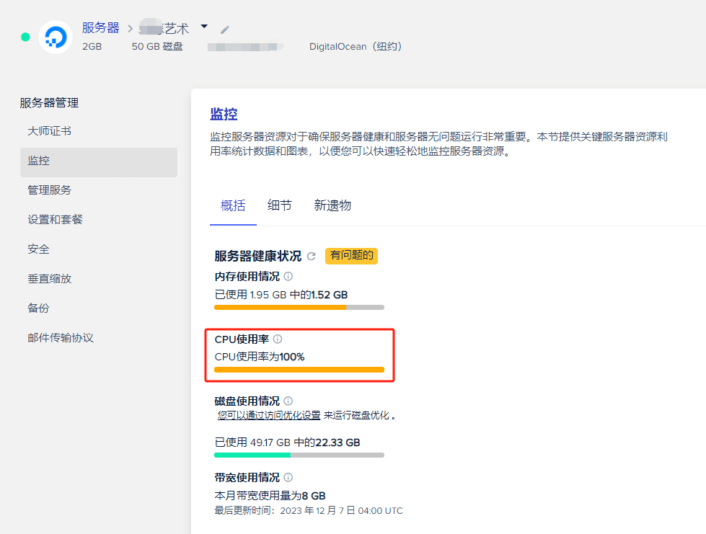Switch to the 细节 tab
Image resolution: width=706 pixels, height=534 pixels.
pos(279,205)
